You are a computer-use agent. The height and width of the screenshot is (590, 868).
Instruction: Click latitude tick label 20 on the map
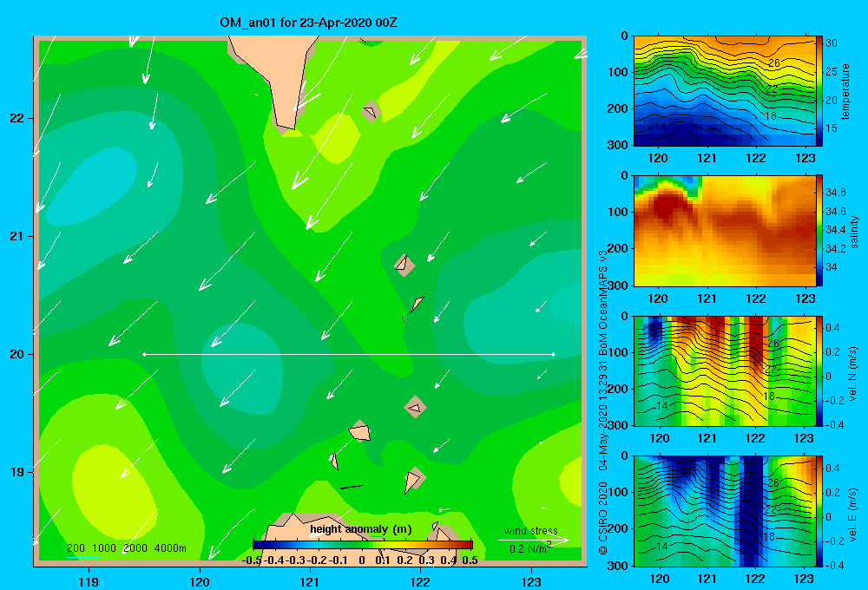pos(16,354)
